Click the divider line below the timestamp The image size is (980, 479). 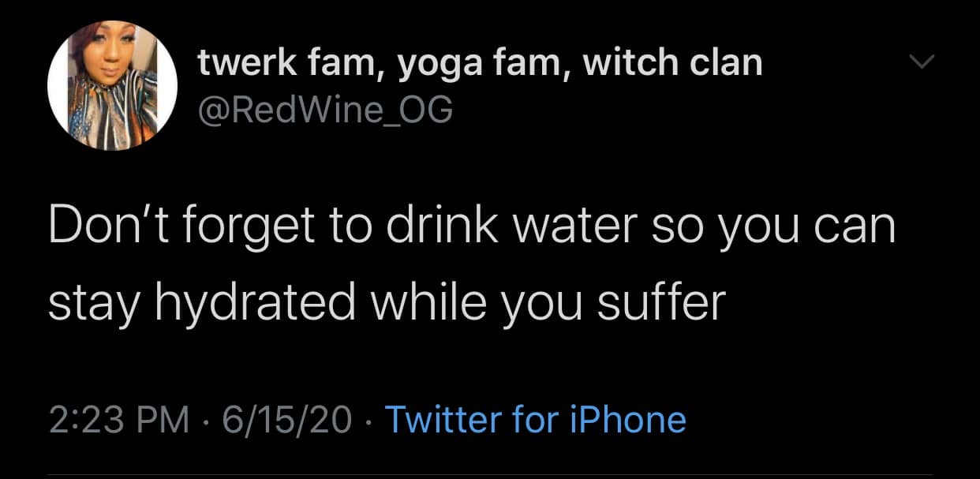coord(490,474)
